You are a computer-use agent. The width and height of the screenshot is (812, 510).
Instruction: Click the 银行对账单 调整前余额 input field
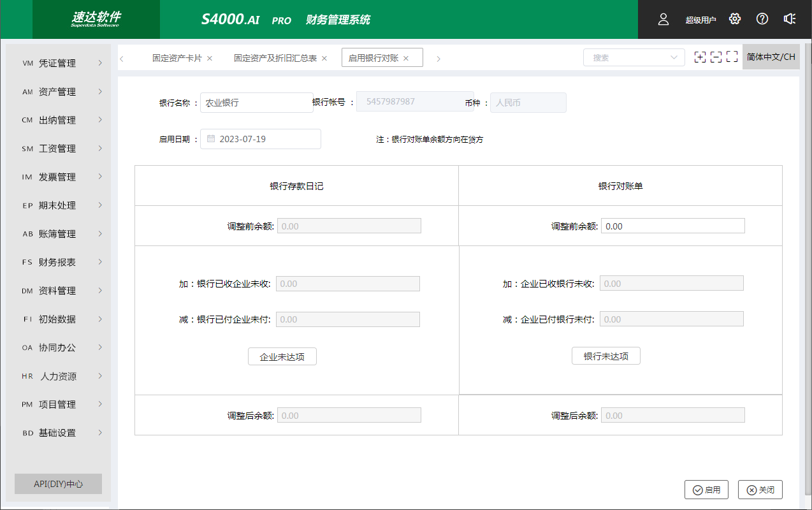[672, 226]
